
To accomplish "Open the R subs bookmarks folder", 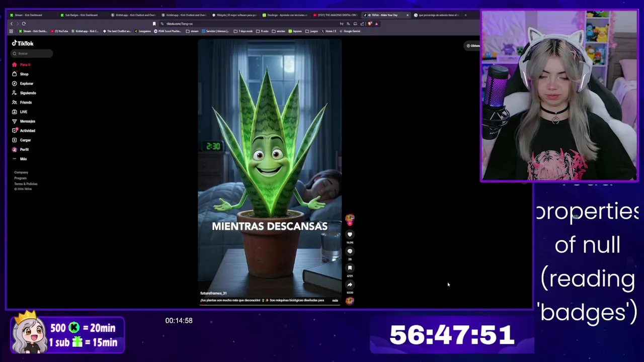I will coord(262,31).
